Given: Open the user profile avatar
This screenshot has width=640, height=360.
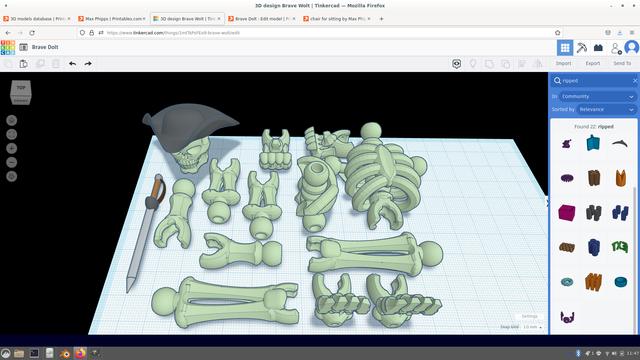Looking at the screenshot, I should coord(631,48).
